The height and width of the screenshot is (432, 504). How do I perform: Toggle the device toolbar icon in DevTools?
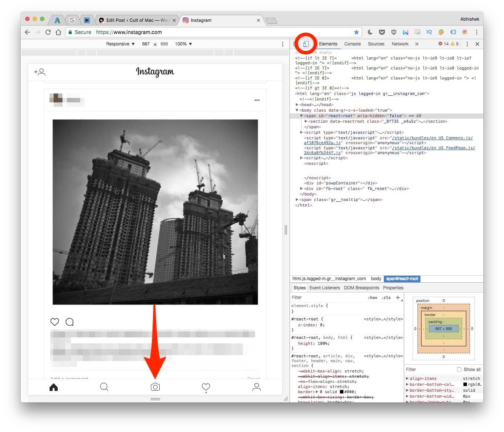pyautogui.click(x=306, y=44)
